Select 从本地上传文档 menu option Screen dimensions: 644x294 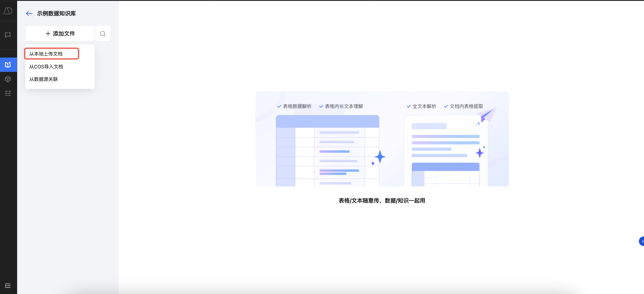pyautogui.click(x=46, y=54)
